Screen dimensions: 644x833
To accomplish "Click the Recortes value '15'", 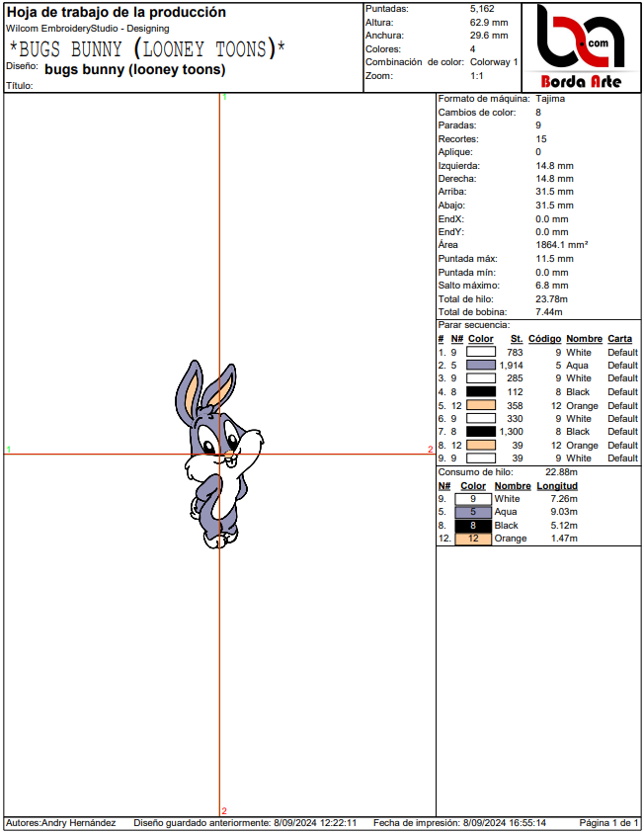I will click(541, 138).
